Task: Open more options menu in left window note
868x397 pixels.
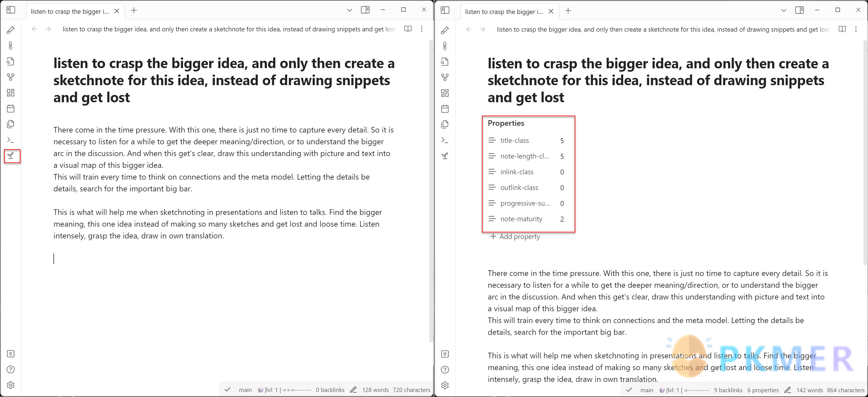Action: (x=421, y=29)
